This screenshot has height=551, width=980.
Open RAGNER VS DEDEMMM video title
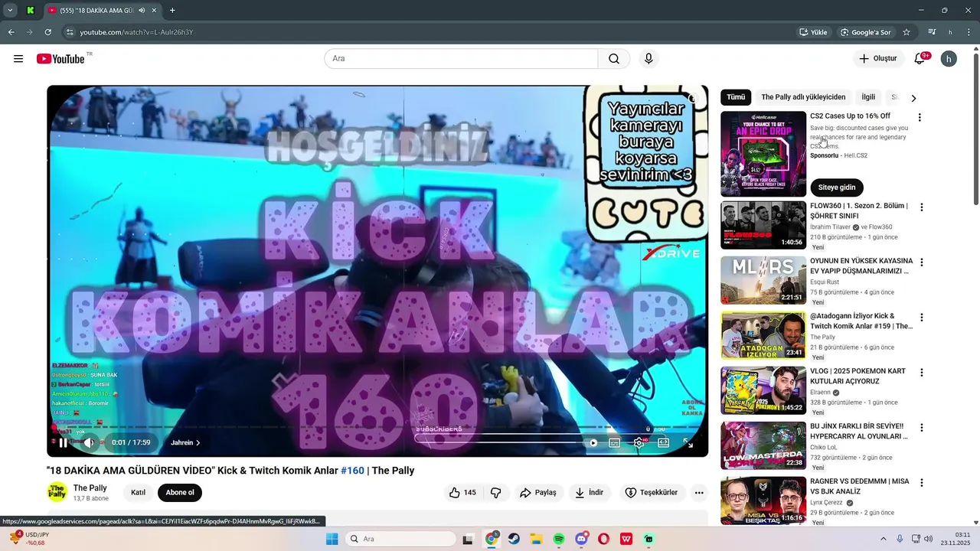860,486
